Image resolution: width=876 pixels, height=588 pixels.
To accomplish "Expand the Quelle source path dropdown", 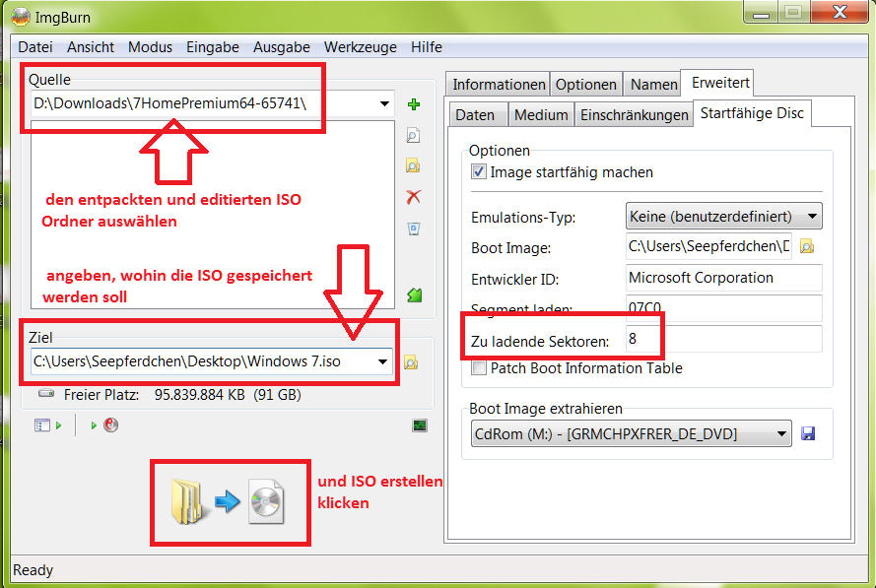I will click(384, 103).
